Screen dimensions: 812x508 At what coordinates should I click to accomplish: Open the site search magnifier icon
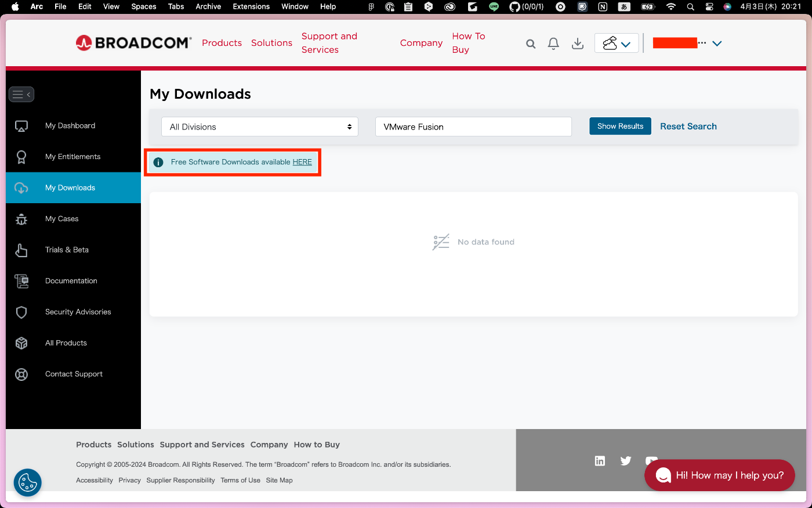pos(531,44)
